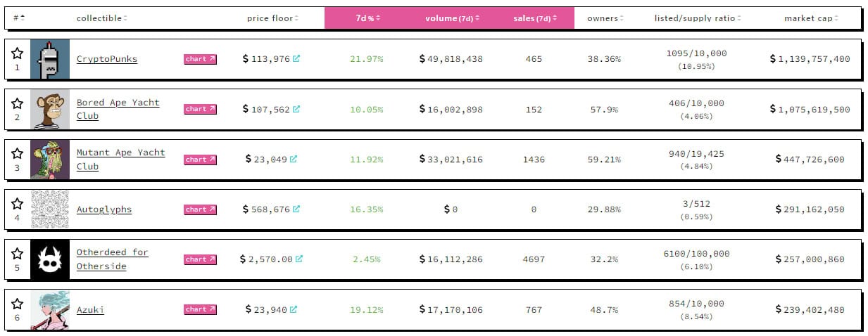Star the Mutant Ape Yacht Club row
868x336 pixels.
tap(18, 153)
